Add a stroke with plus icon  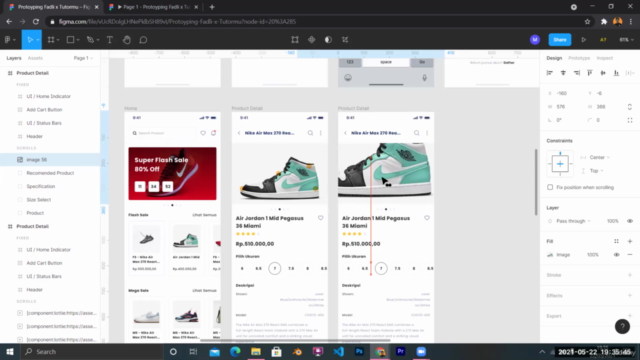click(x=630, y=275)
